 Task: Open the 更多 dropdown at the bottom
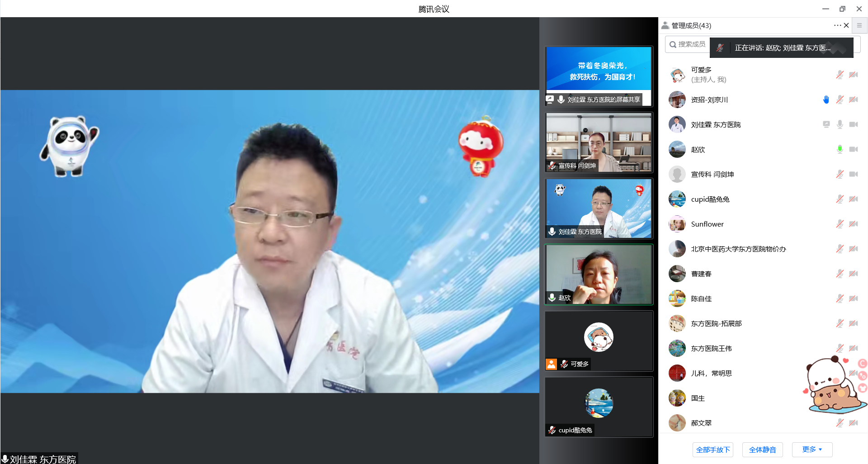(x=812, y=450)
